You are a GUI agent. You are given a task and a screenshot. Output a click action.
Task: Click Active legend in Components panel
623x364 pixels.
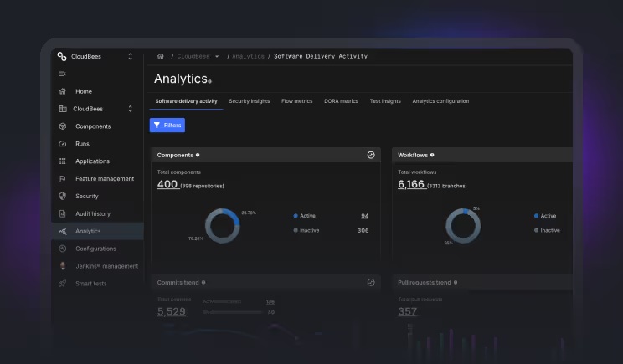(304, 216)
